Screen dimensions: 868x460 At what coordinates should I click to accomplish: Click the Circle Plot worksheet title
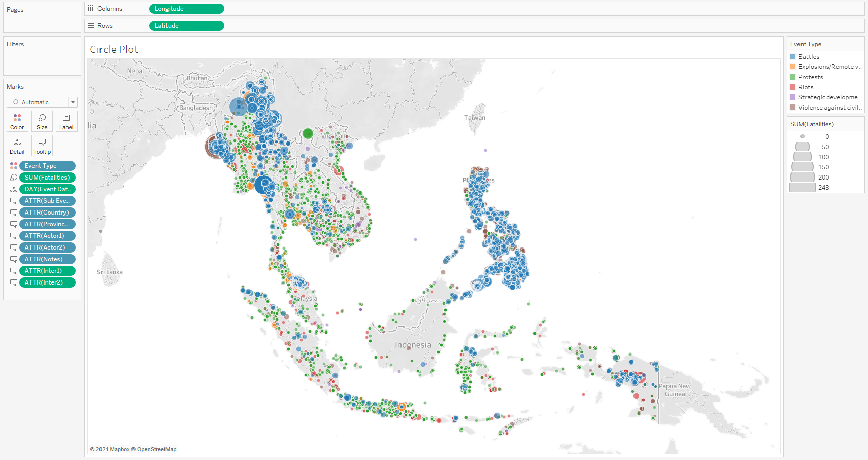[114, 49]
